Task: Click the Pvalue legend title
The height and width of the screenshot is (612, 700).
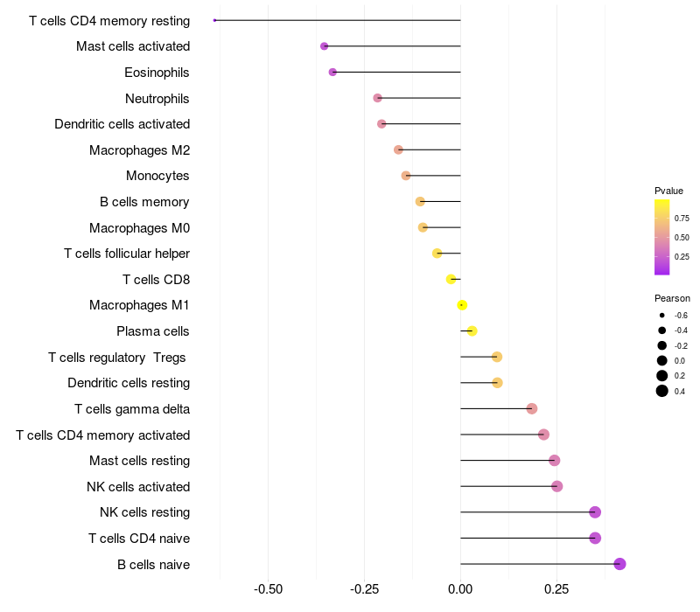Action: pos(668,191)
